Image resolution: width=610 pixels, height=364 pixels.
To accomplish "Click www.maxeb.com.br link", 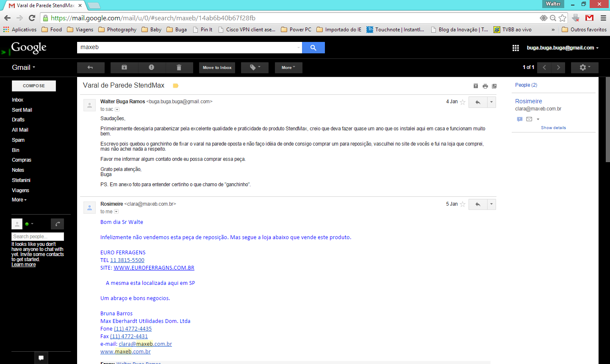I will (x=125, y=352).
